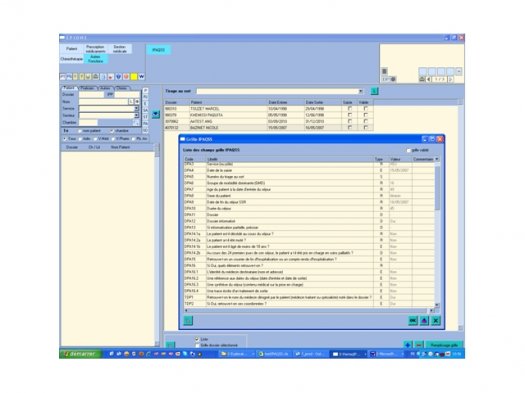Select the V.Méd radio button
The height and width of the screenshot is (393, 525).
click(95, 139)
